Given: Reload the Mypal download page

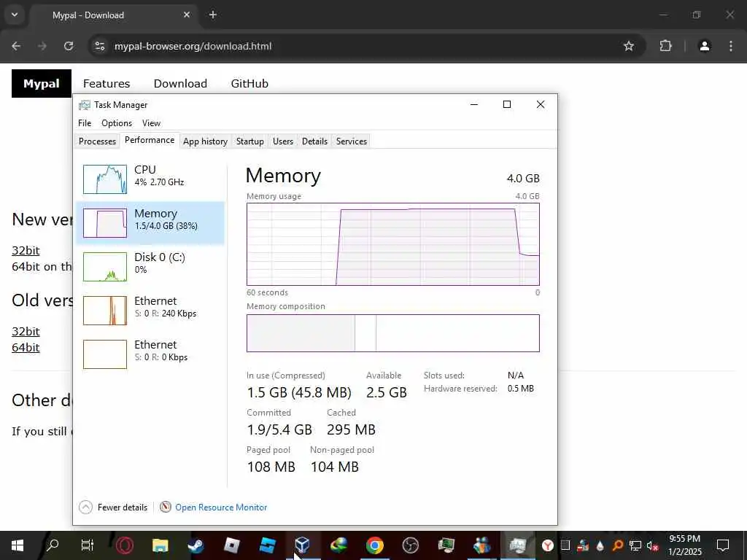Looking at the screenshot, I should click(x=69, y=46).
